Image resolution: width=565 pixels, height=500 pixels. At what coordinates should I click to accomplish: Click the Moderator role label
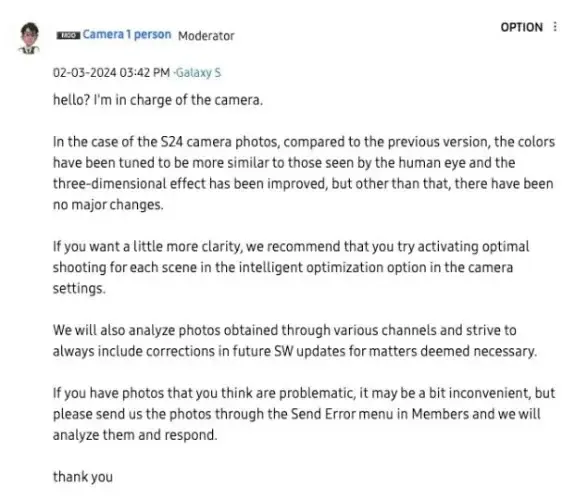(x=206, y=36)
